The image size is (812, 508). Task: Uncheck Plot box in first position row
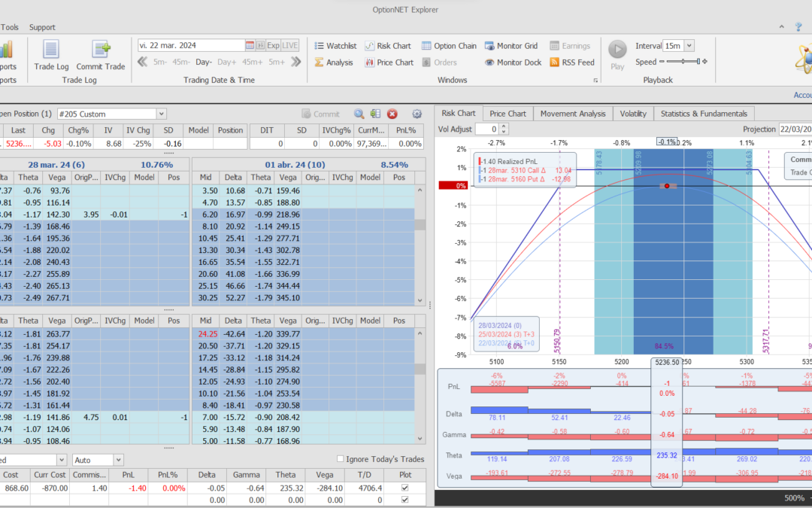point(406,488)
